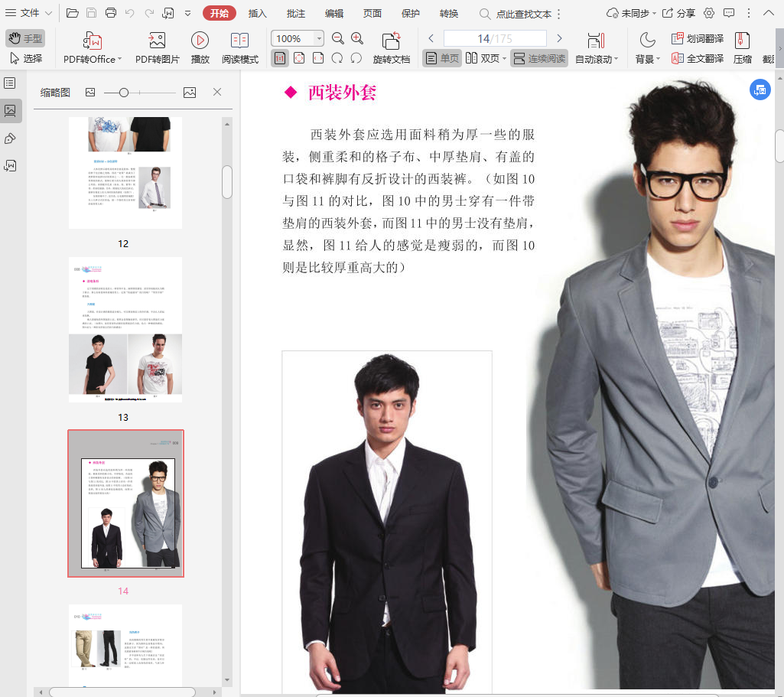This screenshot has height=697, width=784.
Task: Select page 13 thumbnail
Action: pyautogui.click(x=125, y=330)
